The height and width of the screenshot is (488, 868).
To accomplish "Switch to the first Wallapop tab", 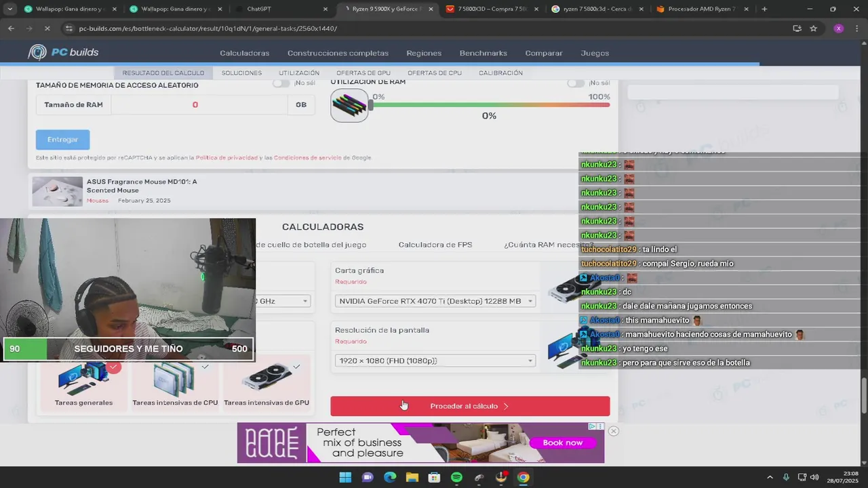I will 71,9.
